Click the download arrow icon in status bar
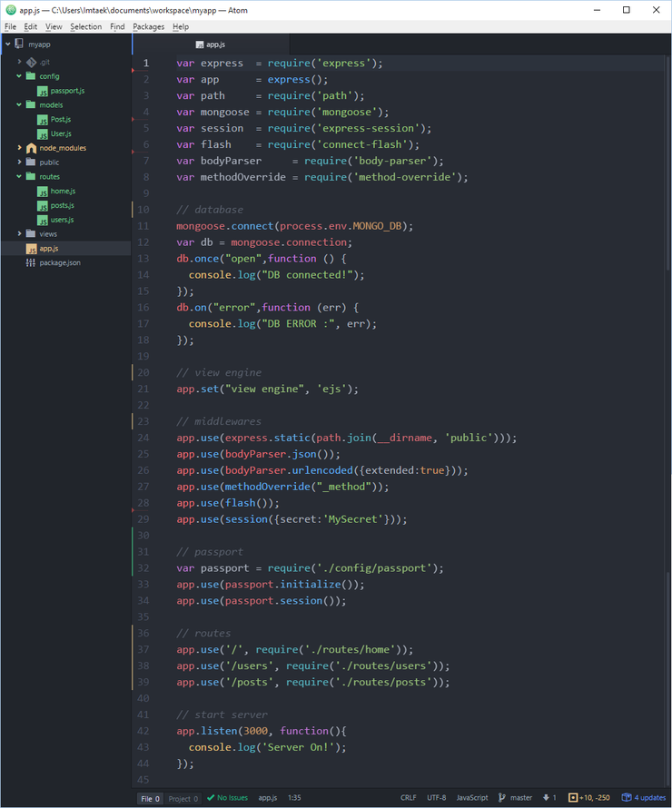 pyautogui.click(x=546, y=797)
